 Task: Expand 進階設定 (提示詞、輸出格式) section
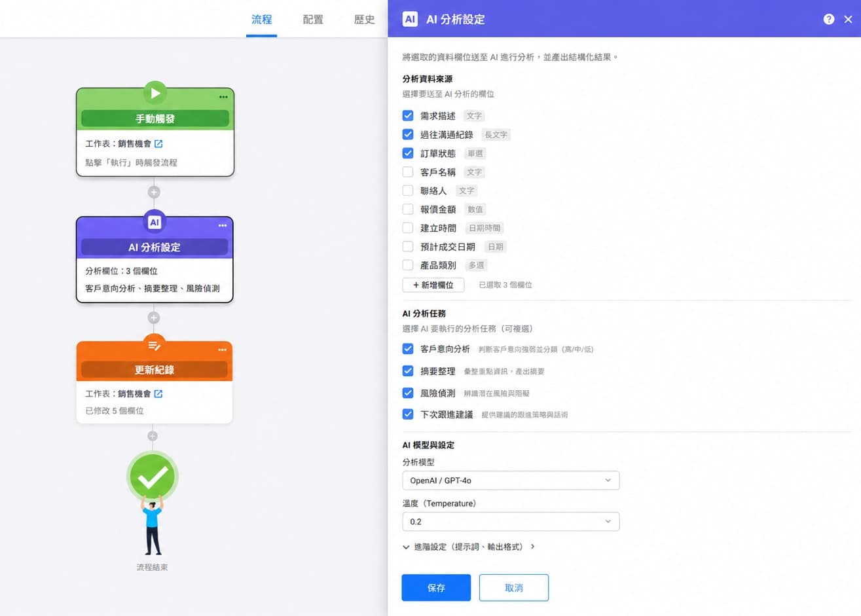469,547
